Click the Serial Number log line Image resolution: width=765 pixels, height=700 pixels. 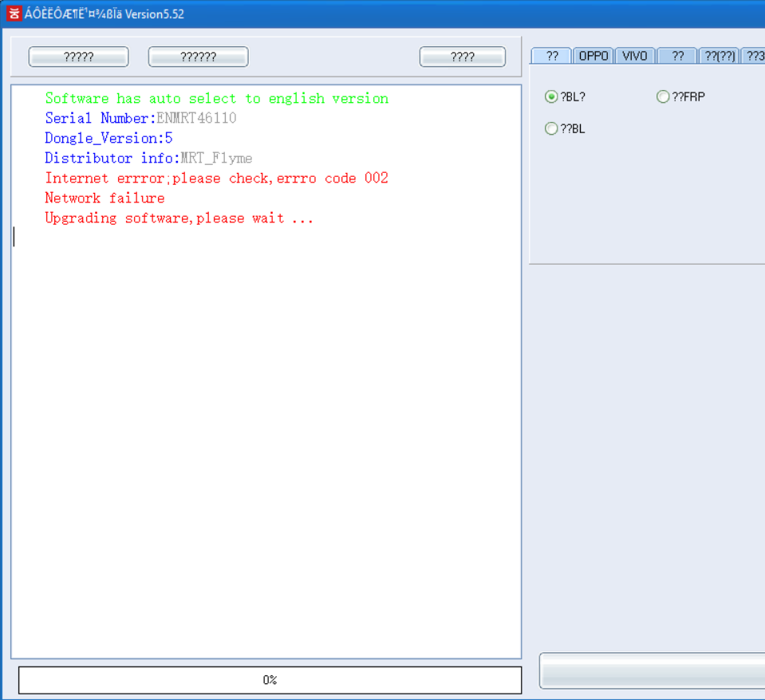coord(140,118)
